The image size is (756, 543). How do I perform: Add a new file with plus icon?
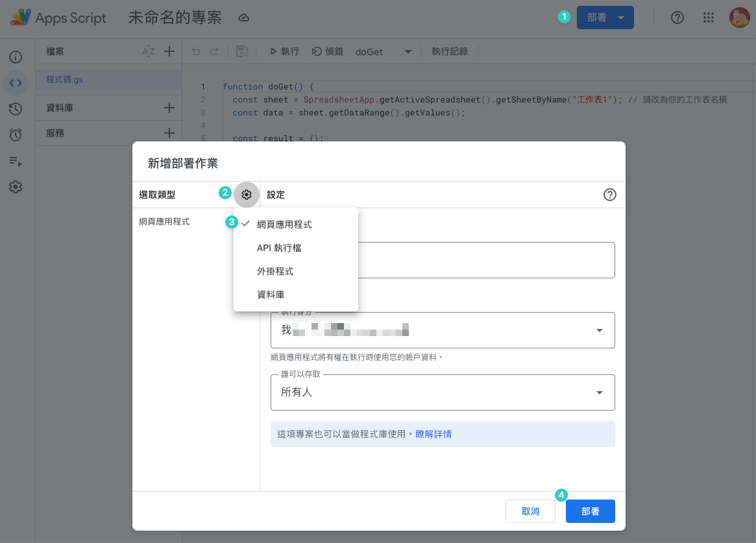click(169, 51)
